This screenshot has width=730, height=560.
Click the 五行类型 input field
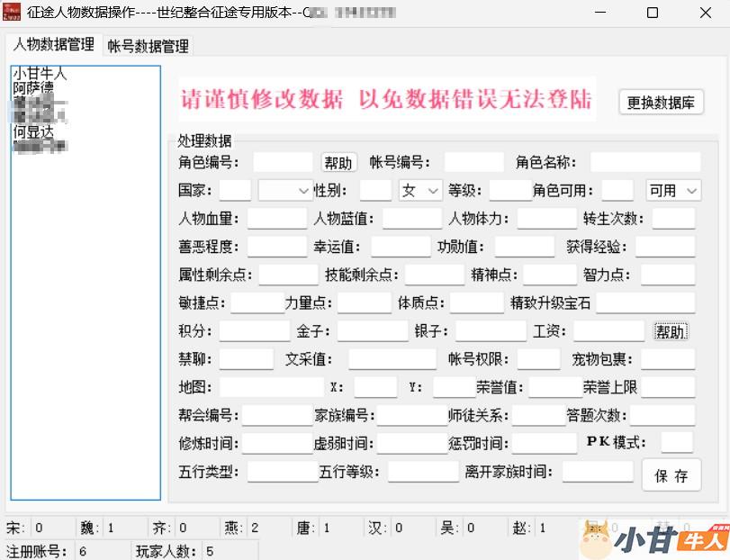tap(283, 472)
